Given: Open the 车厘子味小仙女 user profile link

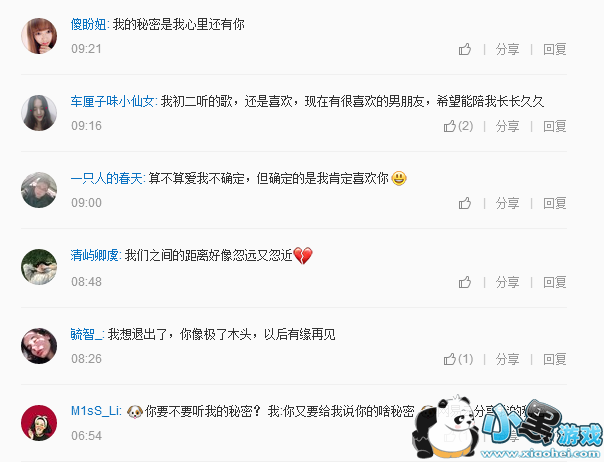Looking at the screenshot, I should click(x=112, y=102).
